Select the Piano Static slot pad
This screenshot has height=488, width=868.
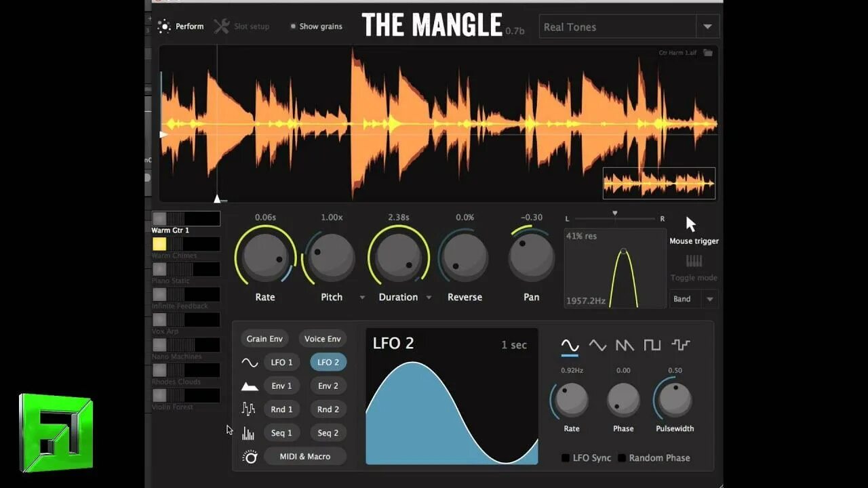point(159,269)
